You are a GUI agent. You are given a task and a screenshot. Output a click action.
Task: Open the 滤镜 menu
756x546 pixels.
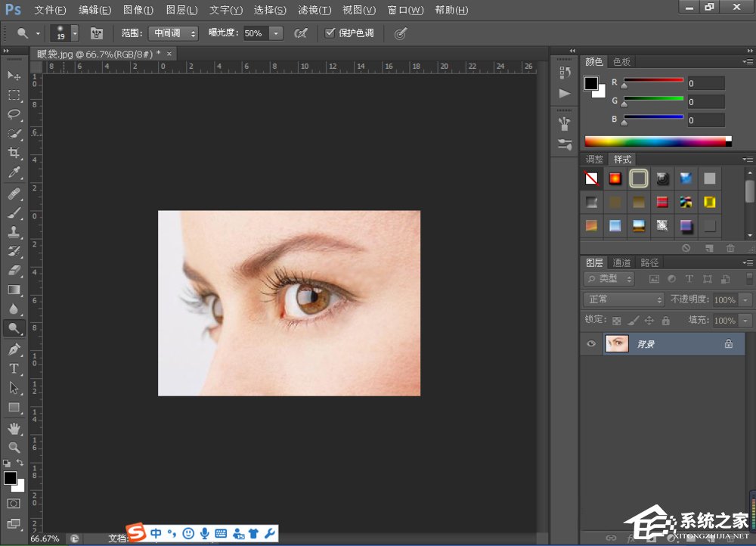click(x=314, y=10)
